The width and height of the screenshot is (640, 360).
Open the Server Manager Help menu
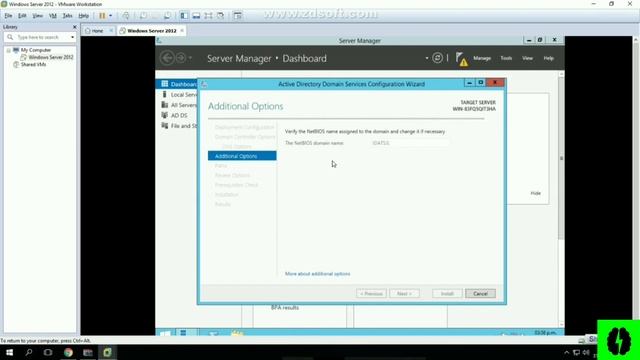pyautogui.click(x=549, y=58)
